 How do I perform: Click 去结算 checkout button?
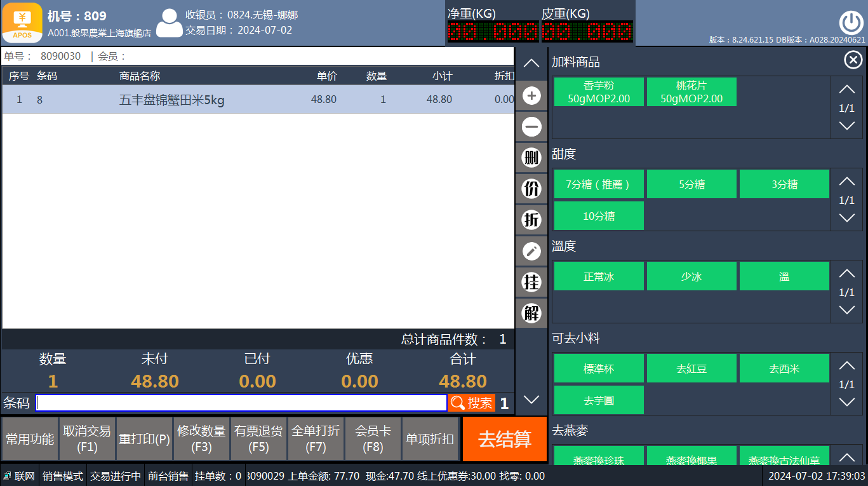point(505,439)
